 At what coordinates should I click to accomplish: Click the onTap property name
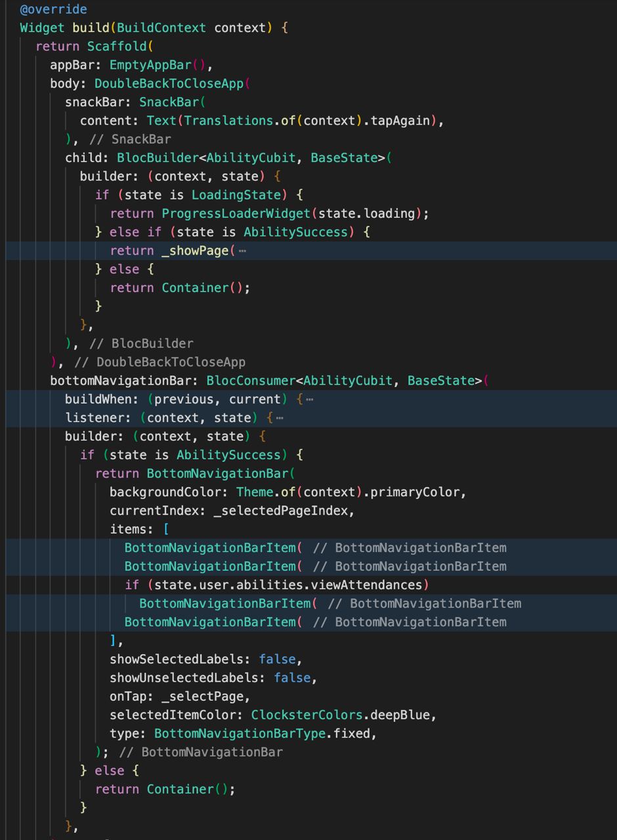tap(128, 696)
